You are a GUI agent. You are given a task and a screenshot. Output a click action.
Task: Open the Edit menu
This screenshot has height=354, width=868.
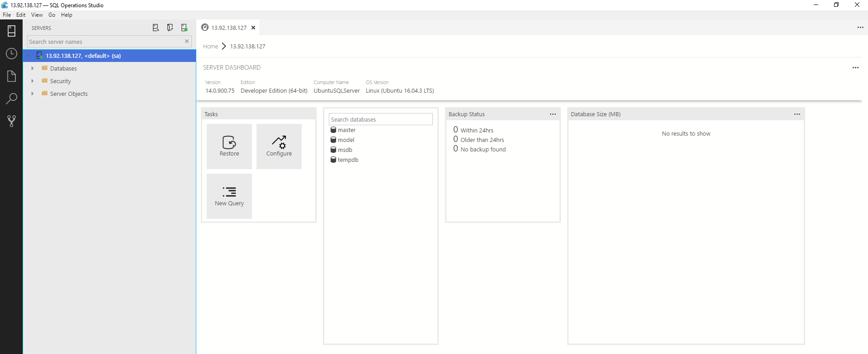click(x=21, y=15)
